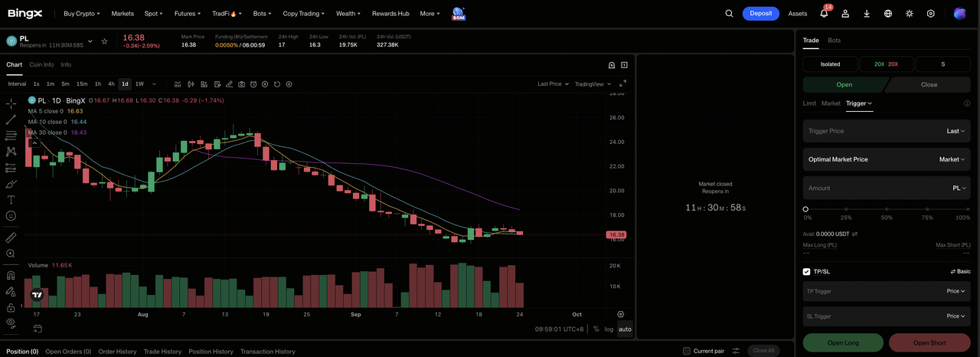980x357 pixels.
Task: Toggle the theme sun icon
Action: coord(910,13)
